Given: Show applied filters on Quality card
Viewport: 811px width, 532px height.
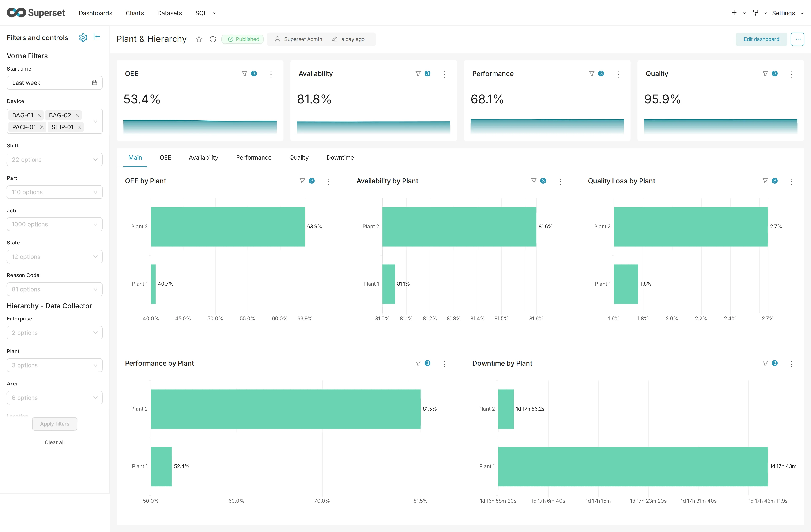Looking at the screenshot, I should coord(770,73).
